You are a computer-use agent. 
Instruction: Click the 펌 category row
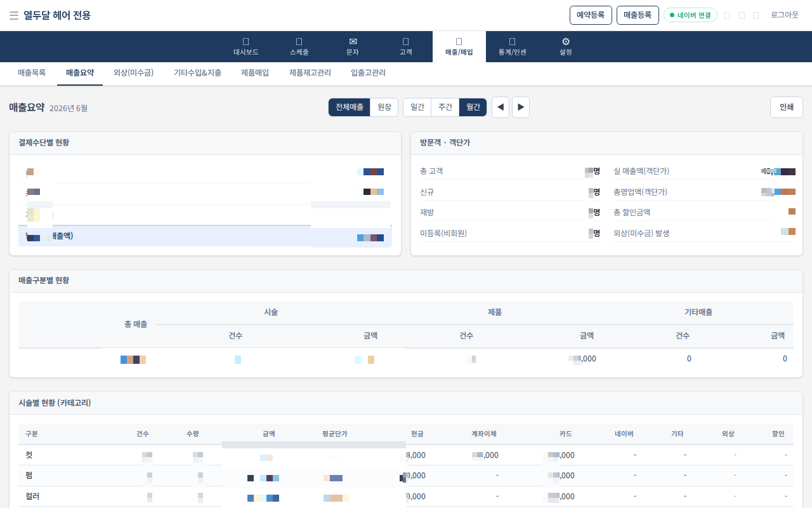coord(406,476)
